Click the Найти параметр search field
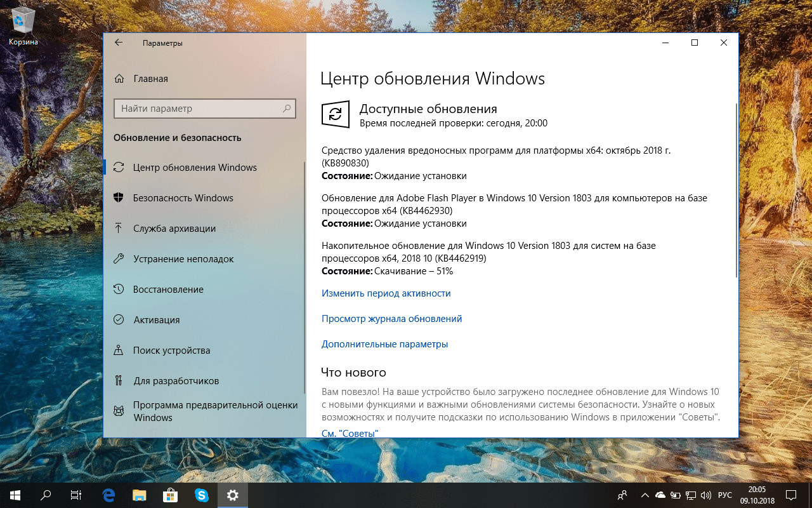 pos(205,109)
